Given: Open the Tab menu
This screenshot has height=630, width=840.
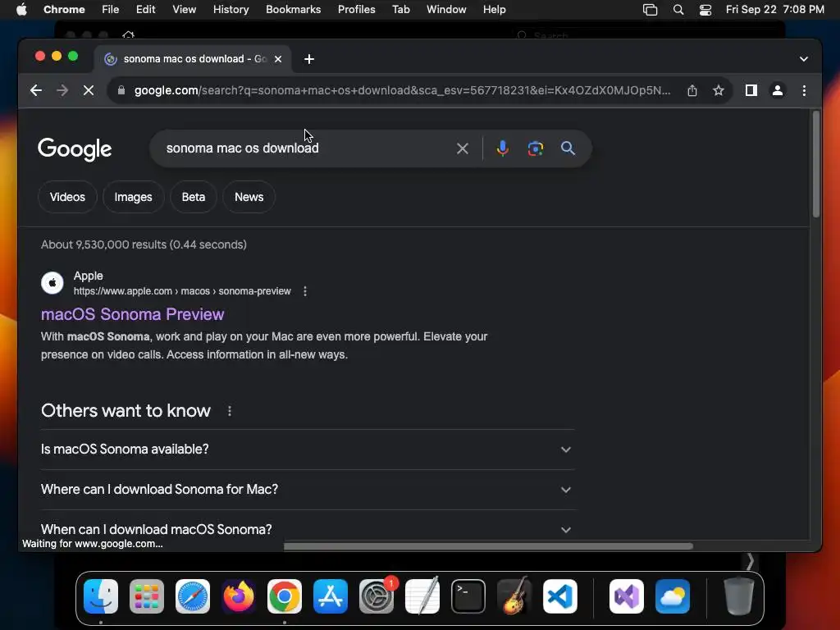Looking at the screenshot, I should click(x=400, y=10).
